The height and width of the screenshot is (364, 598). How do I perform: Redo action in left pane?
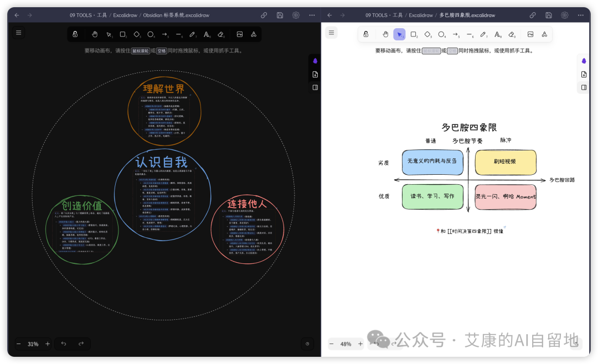coord(81,344)
